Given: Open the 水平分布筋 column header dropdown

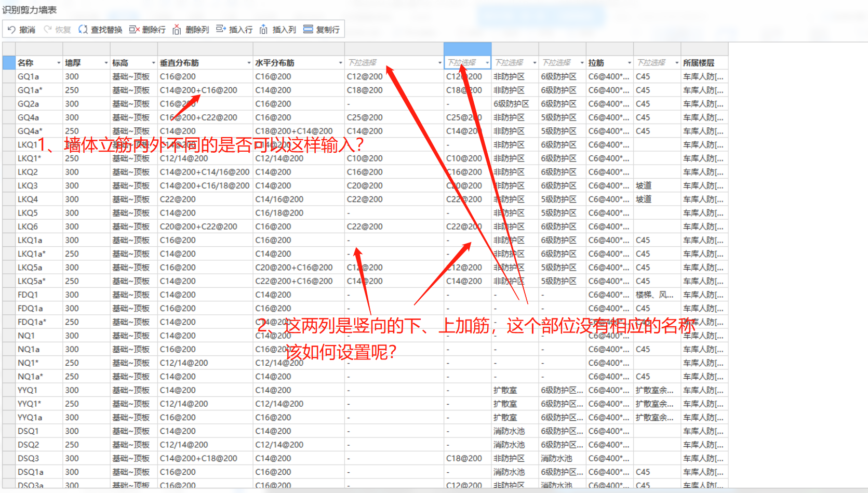Looking at the screenshot, I should click(x=340, y=63).
